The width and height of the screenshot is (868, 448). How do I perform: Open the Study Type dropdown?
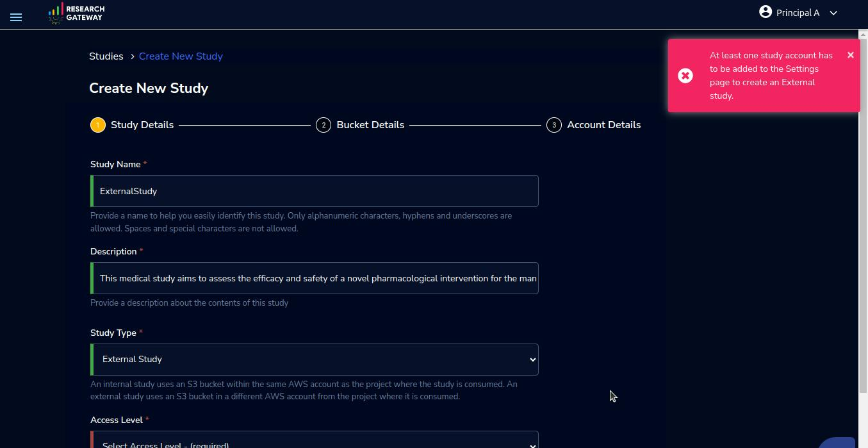click(x=315, y=360)
